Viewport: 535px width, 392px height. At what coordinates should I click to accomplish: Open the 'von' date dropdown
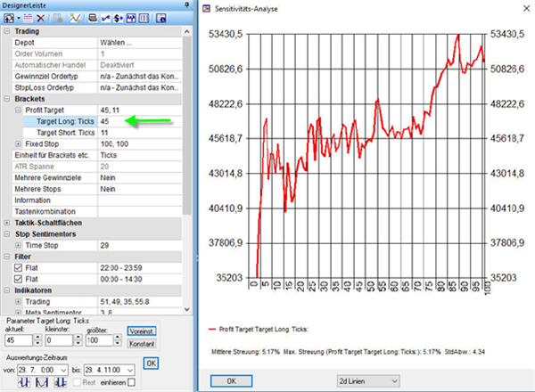63,370
